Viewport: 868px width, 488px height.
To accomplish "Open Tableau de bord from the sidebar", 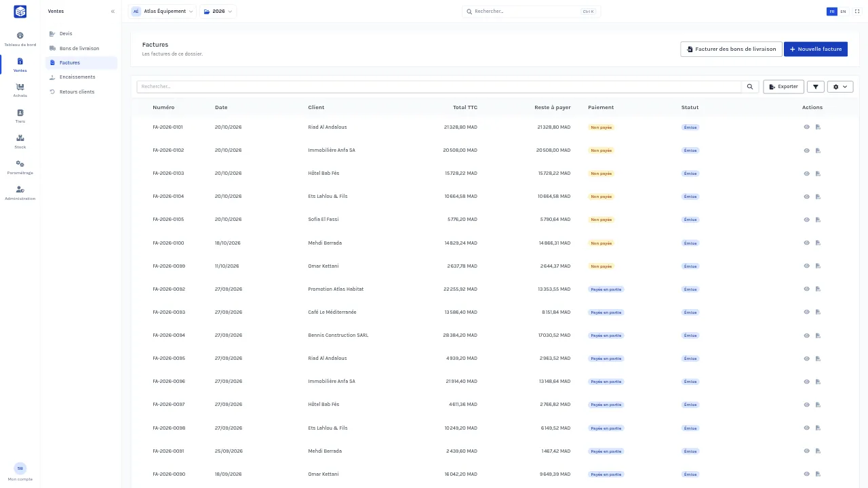I will [20, 39].
